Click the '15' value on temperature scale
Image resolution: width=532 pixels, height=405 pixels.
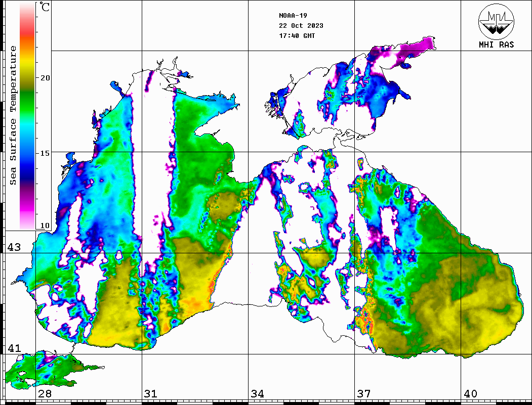[x=45, y=153]
